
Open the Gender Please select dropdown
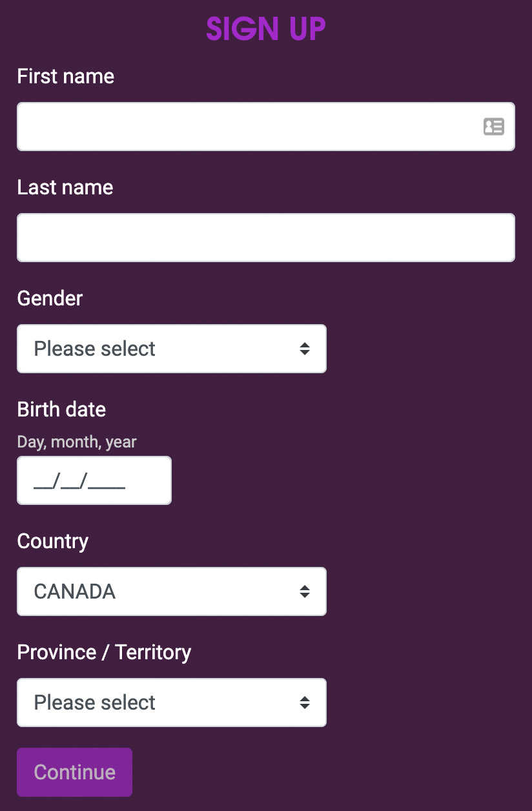pyautogui.click(x=172, y=349)
